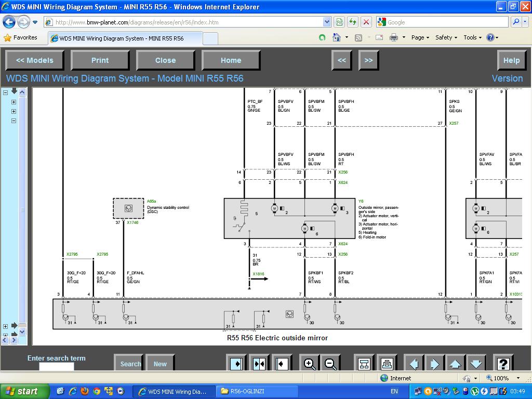The width and height of the screenshot is (532, 399).
Task: Click the pan diagram down arrow icon
Action: pyautogui.click(x=476, y=364)
